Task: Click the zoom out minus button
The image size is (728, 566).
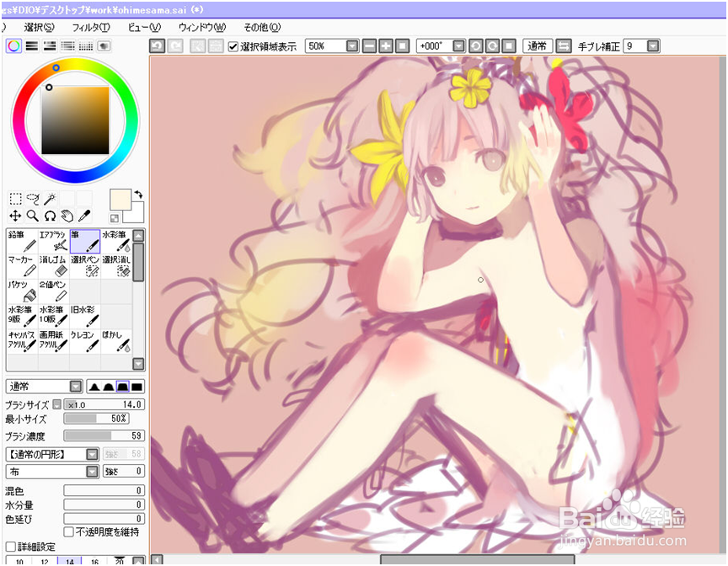Action: (370, 46)
